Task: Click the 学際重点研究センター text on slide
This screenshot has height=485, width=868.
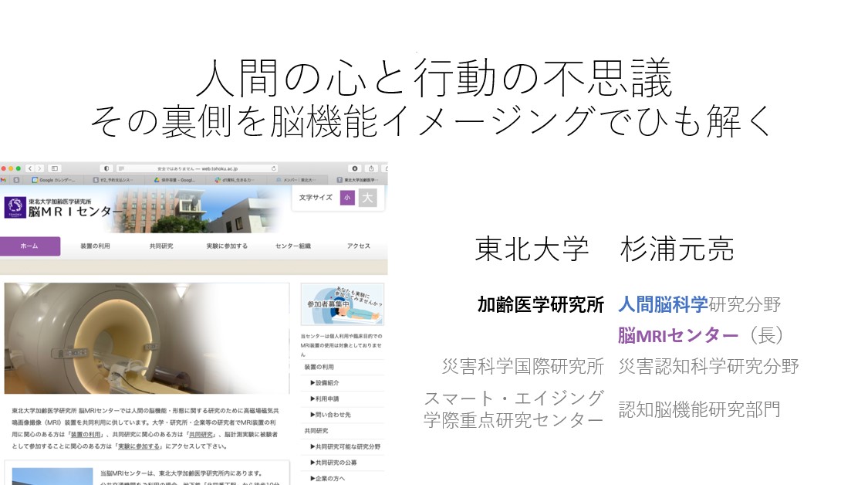Action: click(514, 420)
